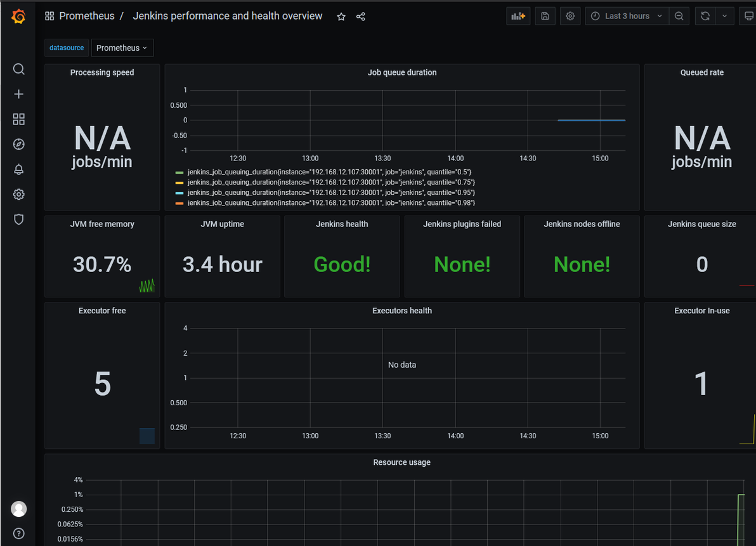Toggle the quantile 0.5 legend series
Viewport: 756px width, 546px height.
tap(329, 172)
